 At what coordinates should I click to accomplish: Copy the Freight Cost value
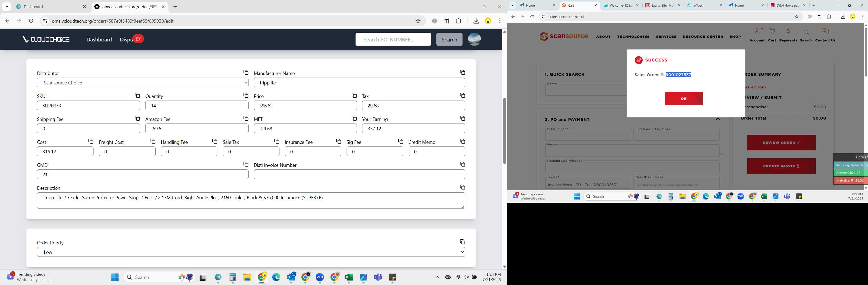(153, 141)
